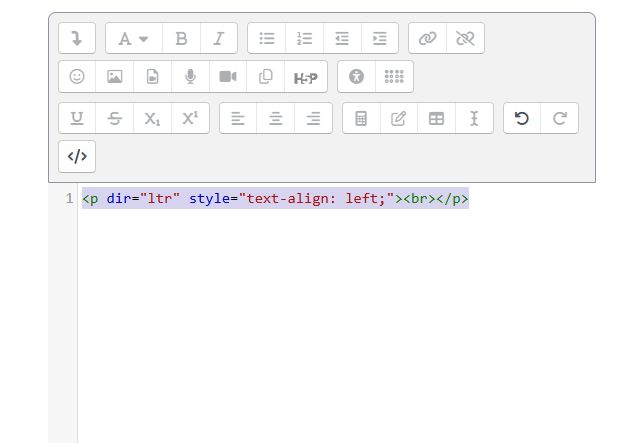Insert an image
621x443 pixels.
[x=115, y=76]
